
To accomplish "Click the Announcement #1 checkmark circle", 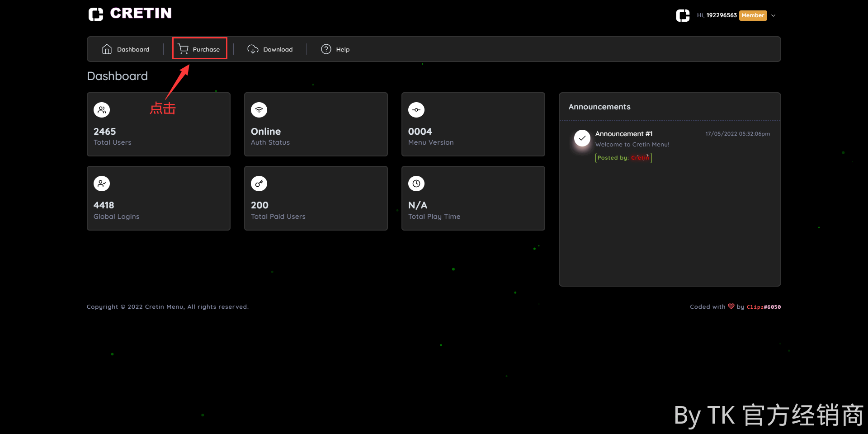I will (x=582, y=138).
